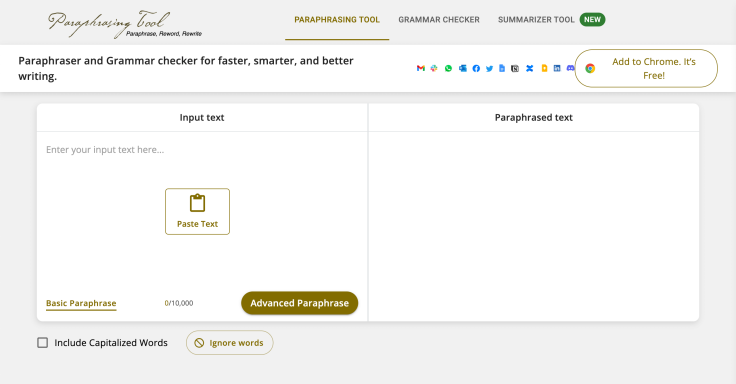Screen dimensions: 736x384
Task: Click the Outlook icon
Action: (462, 69)
